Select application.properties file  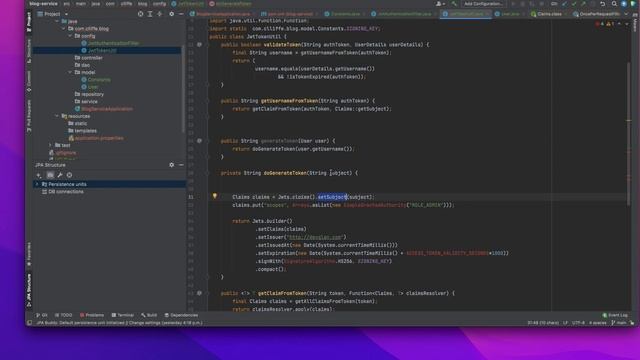[96, 138]
